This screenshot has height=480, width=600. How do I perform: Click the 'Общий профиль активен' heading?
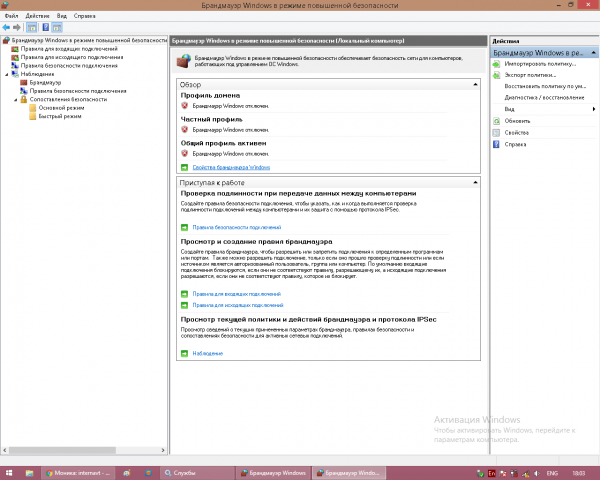coord(223,143)
